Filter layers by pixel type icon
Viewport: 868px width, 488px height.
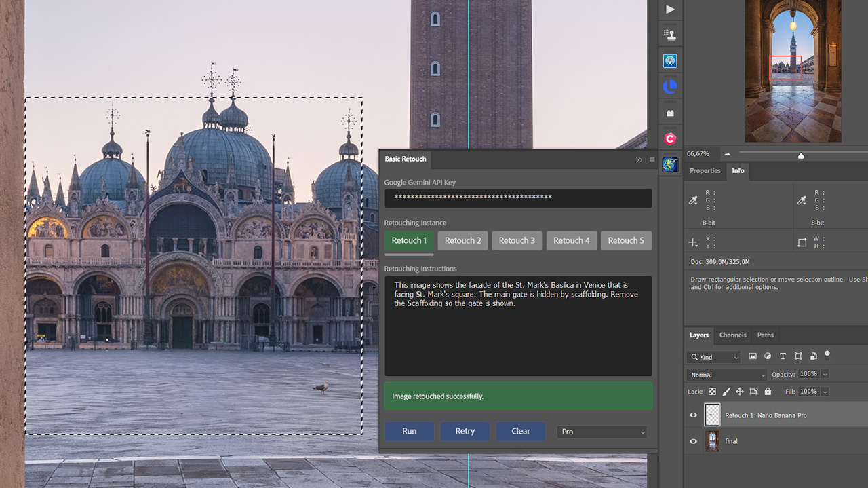coord(753,356)
